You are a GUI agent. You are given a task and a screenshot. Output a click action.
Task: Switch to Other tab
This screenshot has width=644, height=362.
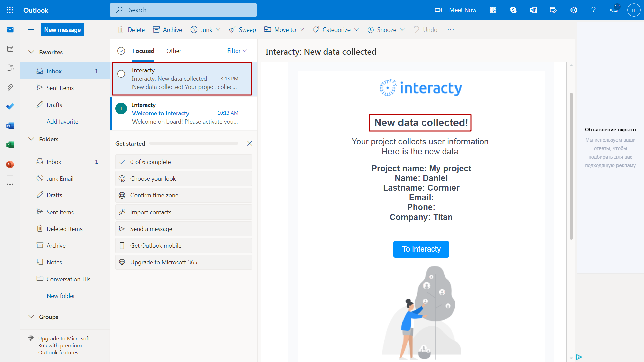[x=174, y=51]
